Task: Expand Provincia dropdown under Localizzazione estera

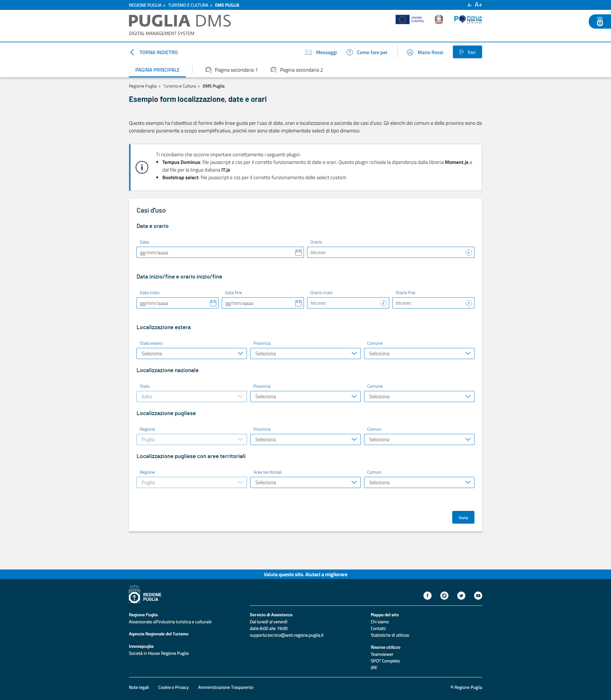Action: 305,353
